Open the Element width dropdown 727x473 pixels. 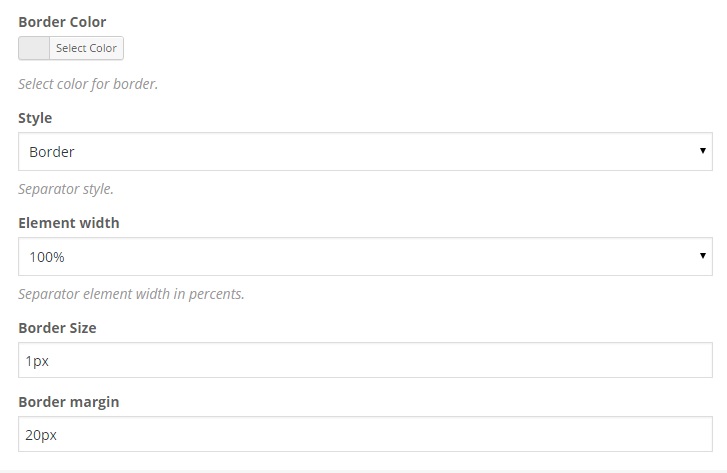tap(365, 257)
